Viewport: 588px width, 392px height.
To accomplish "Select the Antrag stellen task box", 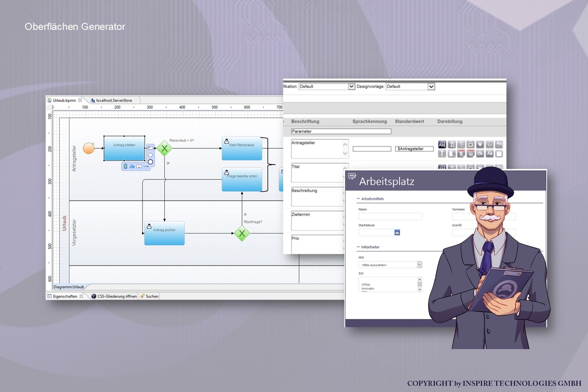I will point(124,148).
